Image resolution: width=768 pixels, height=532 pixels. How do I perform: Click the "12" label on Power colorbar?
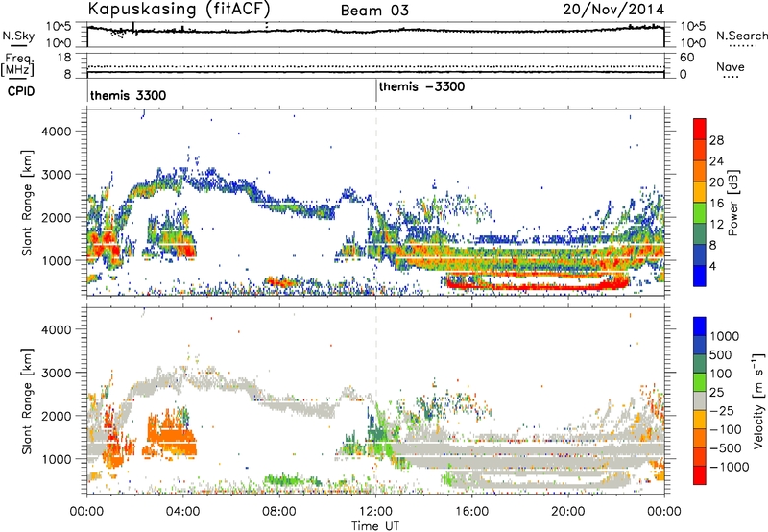716,224
